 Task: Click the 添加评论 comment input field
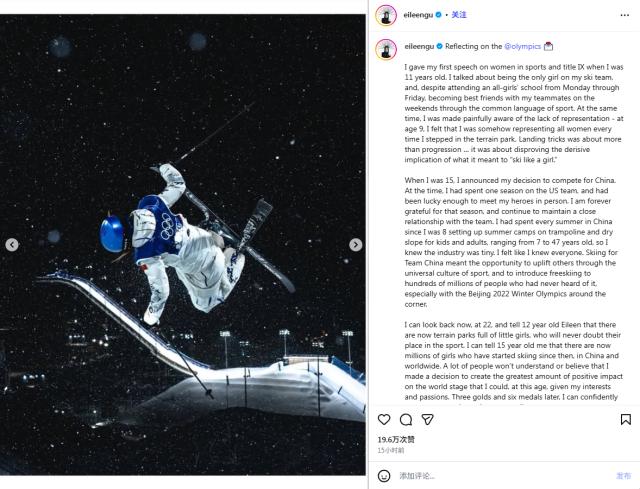[x=480, y=475]
